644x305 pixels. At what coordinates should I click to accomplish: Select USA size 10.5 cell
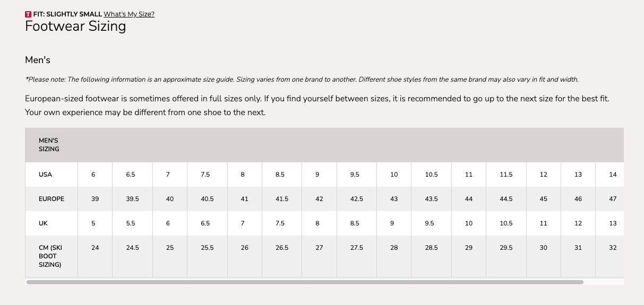point(432,175)
